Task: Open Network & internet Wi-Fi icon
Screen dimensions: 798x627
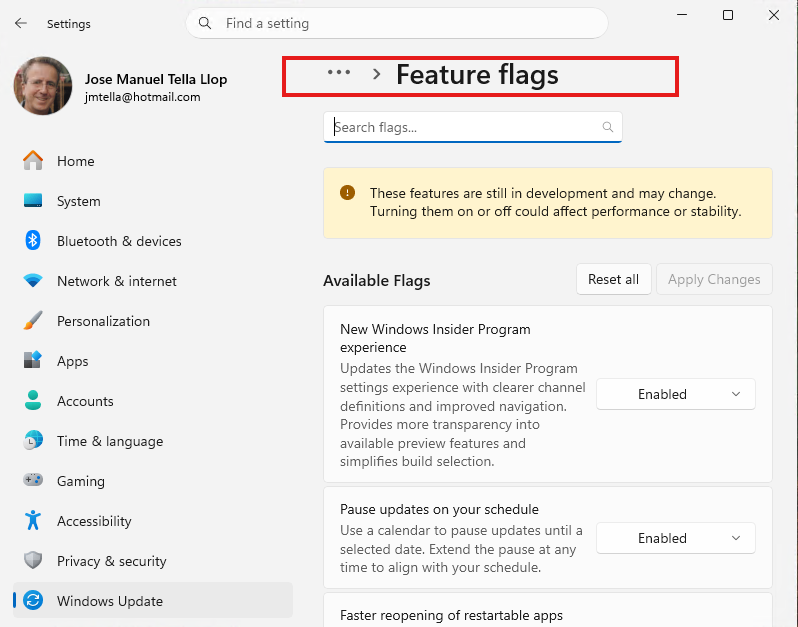Action: pos(33,281)
